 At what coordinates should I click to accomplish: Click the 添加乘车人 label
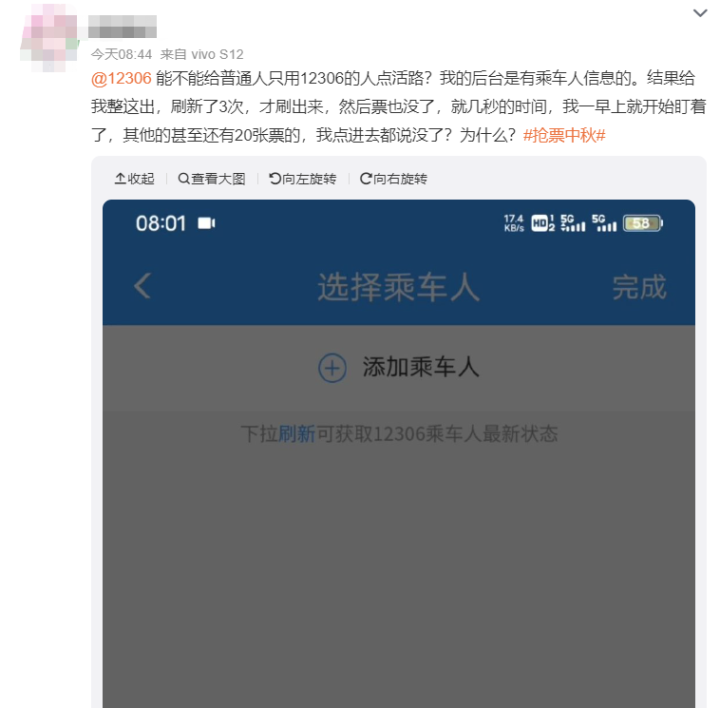point(421,367)
